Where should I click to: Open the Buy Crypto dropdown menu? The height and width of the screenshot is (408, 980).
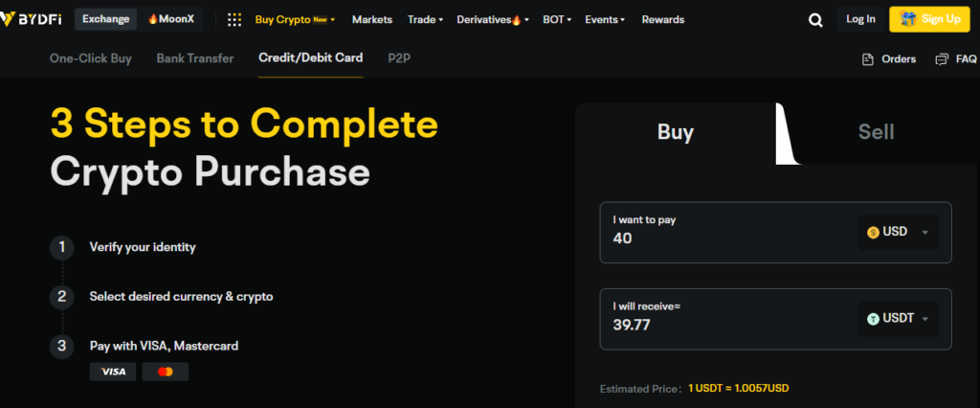[x=295, y=19]
